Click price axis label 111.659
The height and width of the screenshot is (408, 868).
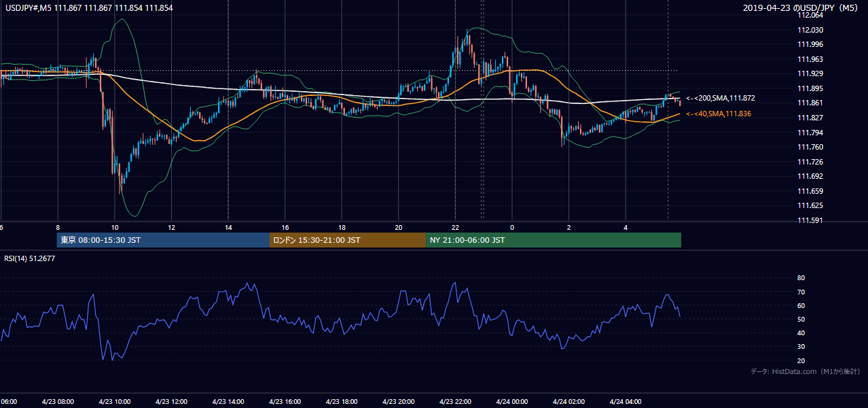click(810, 191)
